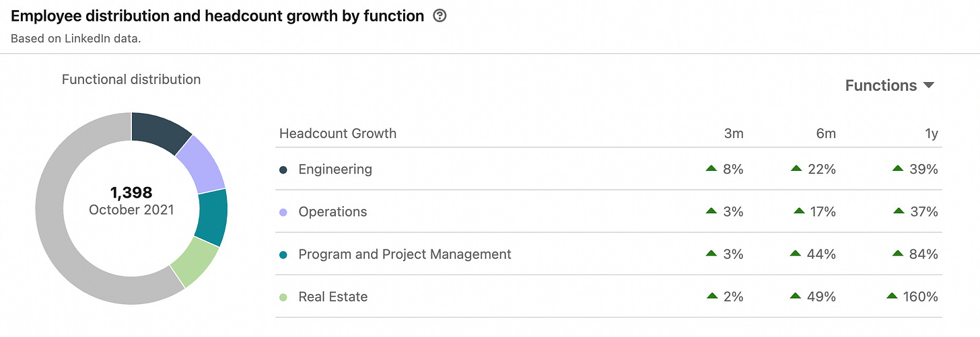Click the Engineering legend dot
980x337 pixels.
pos(283,170)
